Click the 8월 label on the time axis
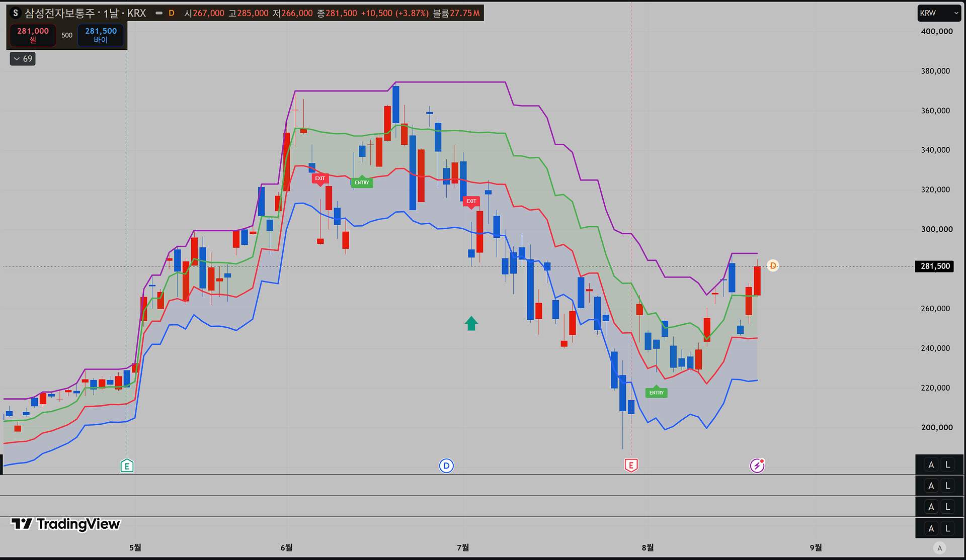This screenshot has width=966, height=560. (x=648, y=547)
